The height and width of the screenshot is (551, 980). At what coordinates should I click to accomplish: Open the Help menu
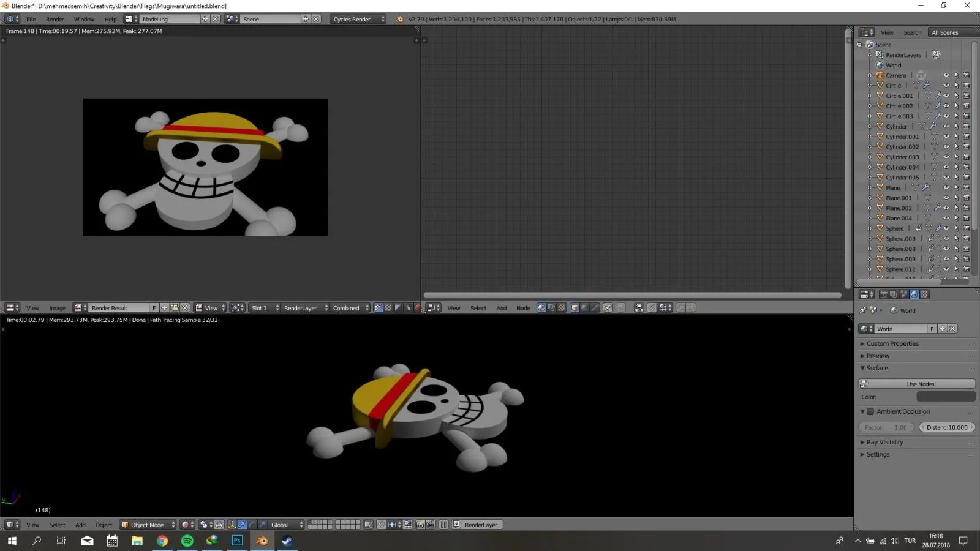tap(110, 19)
